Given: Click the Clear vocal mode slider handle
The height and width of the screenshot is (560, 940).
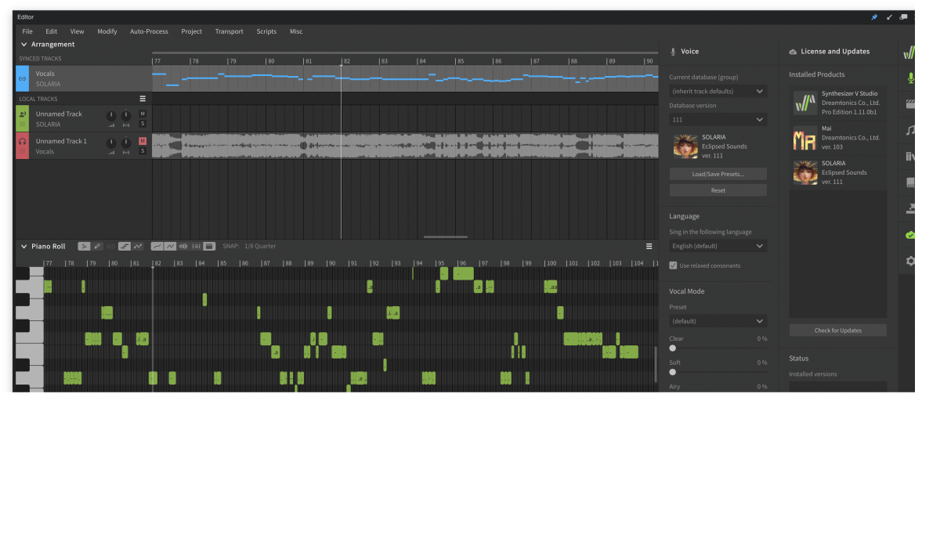Looking at the screenshot, I should point(673,349).
